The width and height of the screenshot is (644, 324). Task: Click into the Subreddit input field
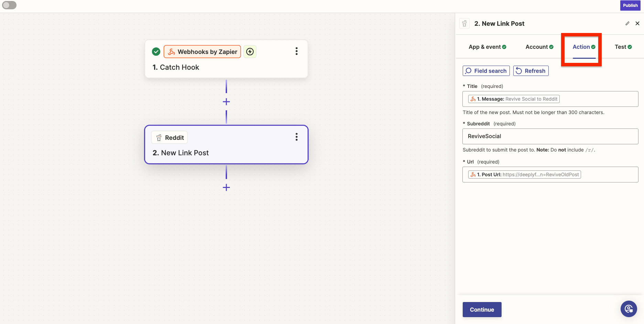tap(550, 136)
